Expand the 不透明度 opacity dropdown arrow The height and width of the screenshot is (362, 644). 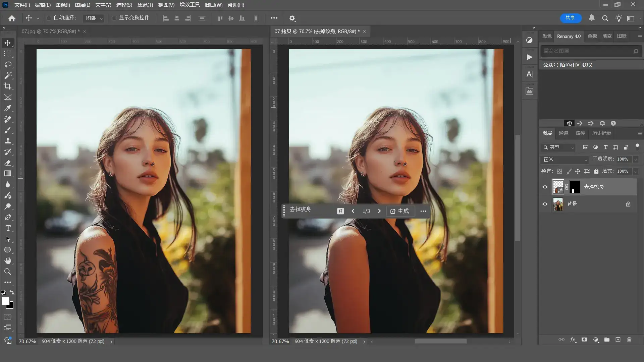635,160
